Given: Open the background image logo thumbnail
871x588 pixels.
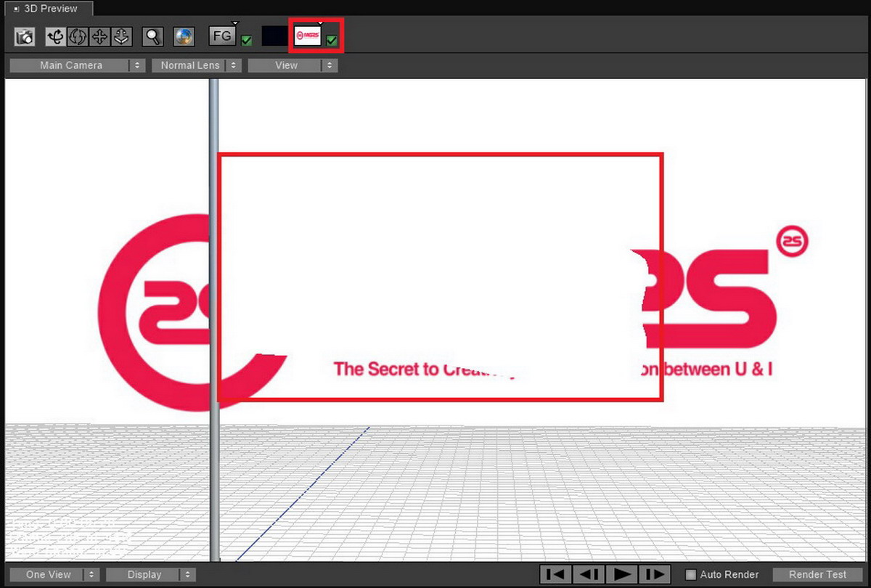Looking at the screenshot, I should pos(308,36).
